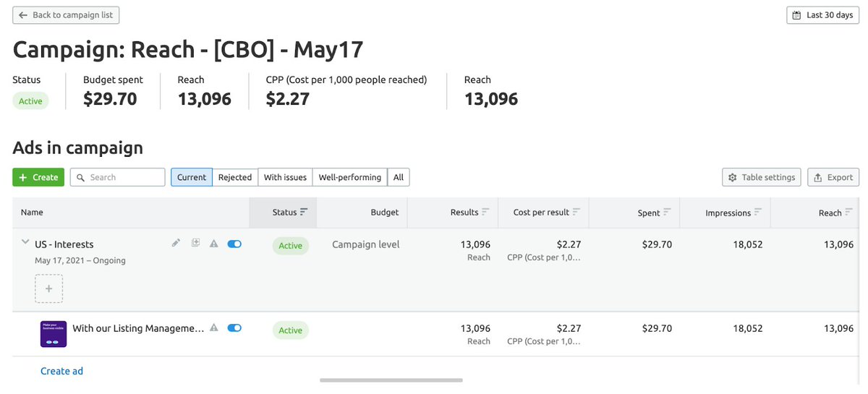The image size is (868, 394).
Task: Select the Rejected filter tab
Action: pyautogui.click(x=235, y=177)
